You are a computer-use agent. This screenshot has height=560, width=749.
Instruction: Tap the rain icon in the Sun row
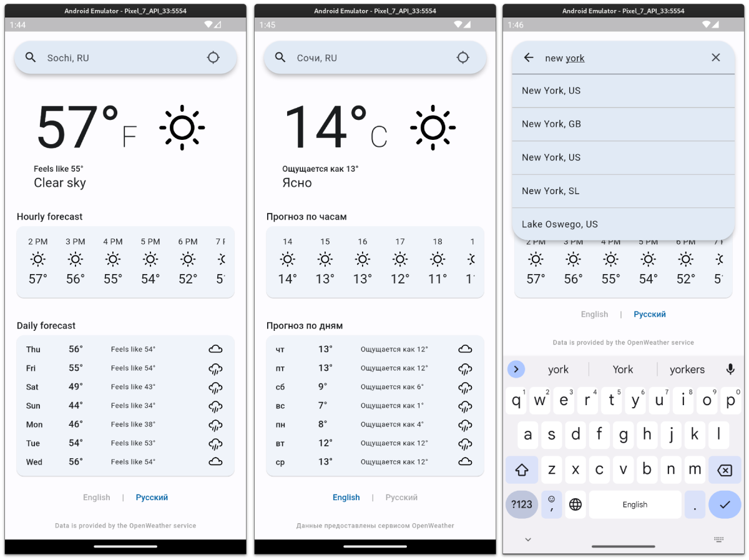(x=215, y=406)
